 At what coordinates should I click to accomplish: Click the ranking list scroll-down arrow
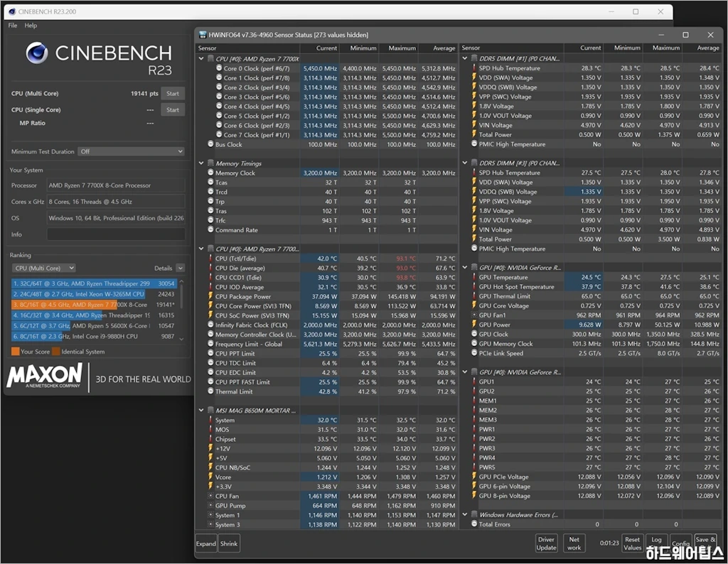(x=181, y=339)
